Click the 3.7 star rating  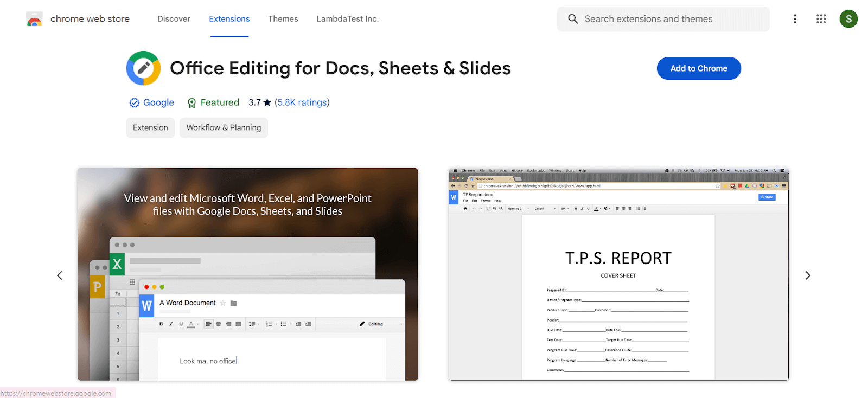260,102
